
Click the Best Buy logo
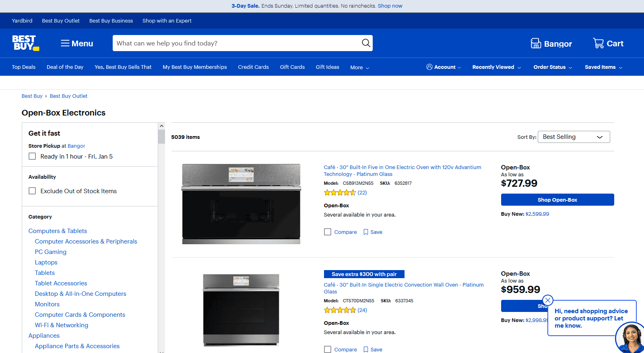(x=25, y=43)
